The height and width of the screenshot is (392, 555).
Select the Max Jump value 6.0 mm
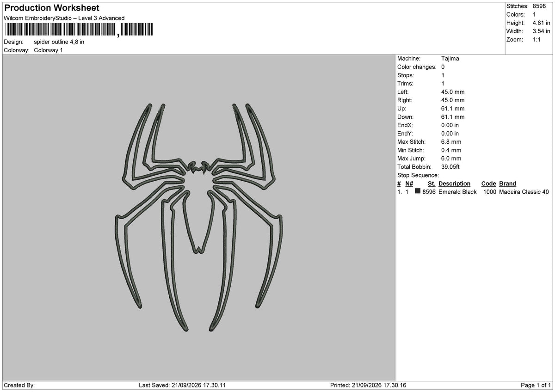451,159
